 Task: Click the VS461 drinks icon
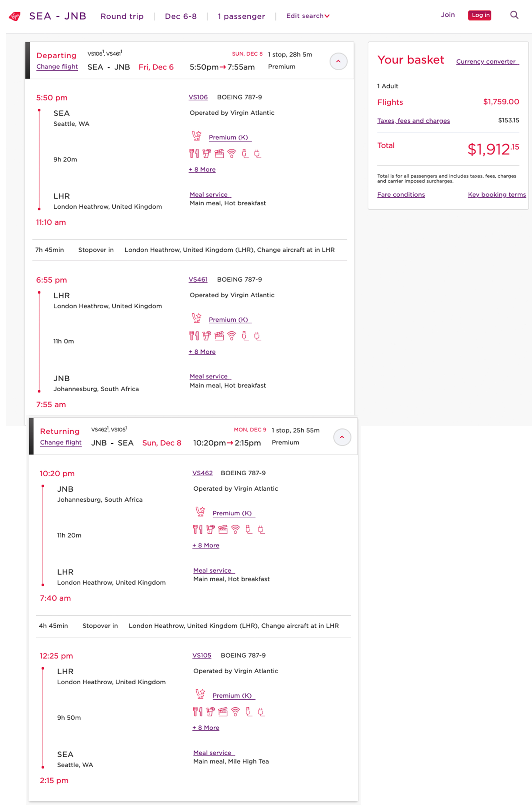pyautogui.click(x=206, y=336)
